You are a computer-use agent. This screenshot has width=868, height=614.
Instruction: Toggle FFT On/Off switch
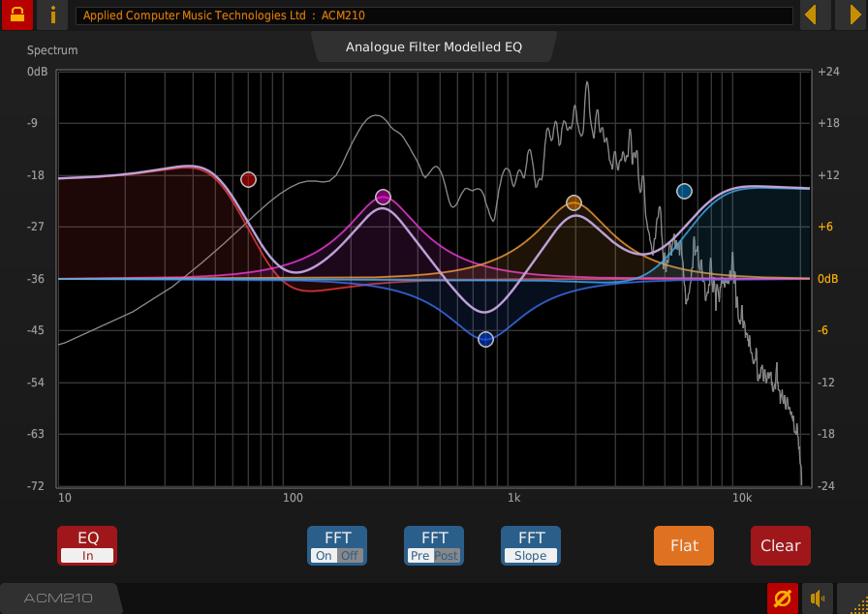(337, 545)
